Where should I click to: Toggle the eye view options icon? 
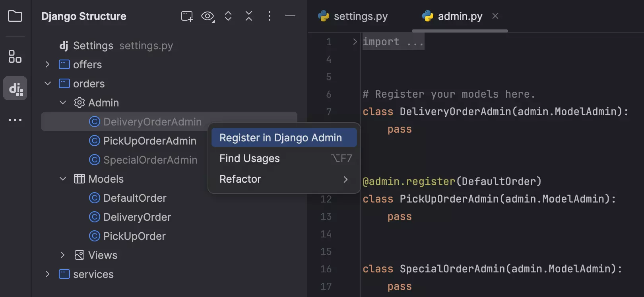[208, 16]
